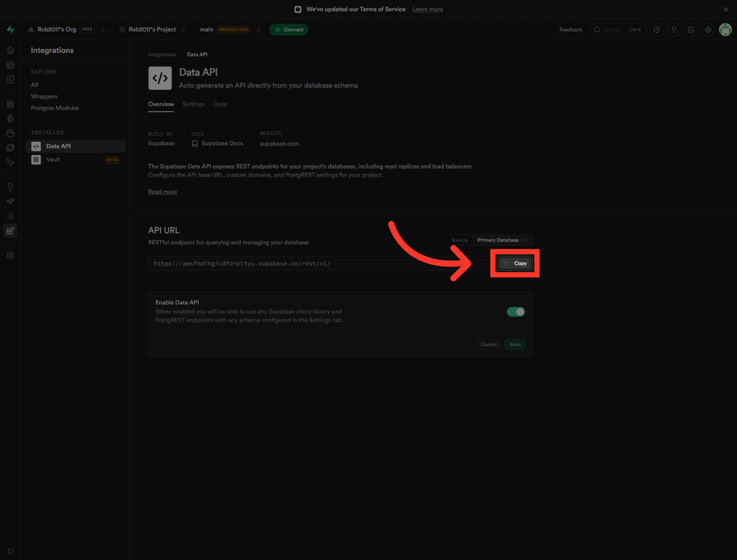737x560 pixels.
Task: Open the Observability telescope icon
Action: pos(10,201)
